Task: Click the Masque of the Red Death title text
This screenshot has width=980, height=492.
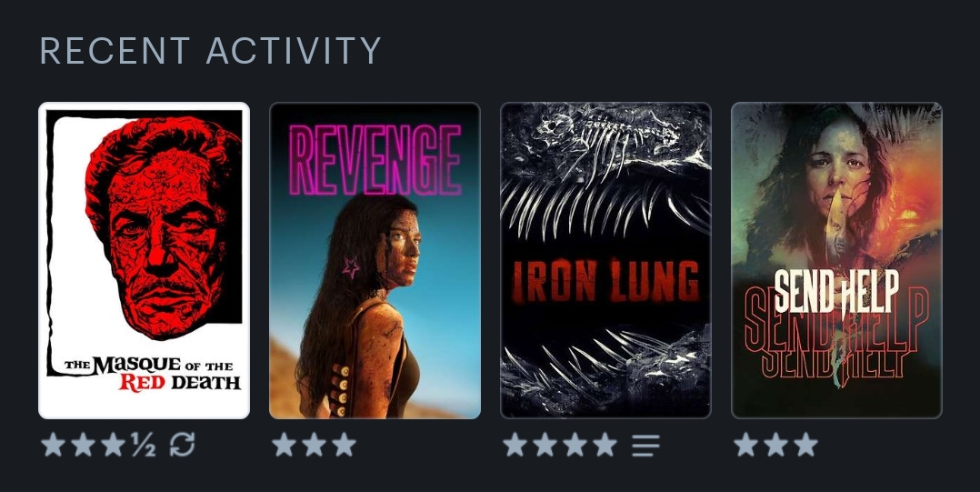Action: [x=152, y=374]
